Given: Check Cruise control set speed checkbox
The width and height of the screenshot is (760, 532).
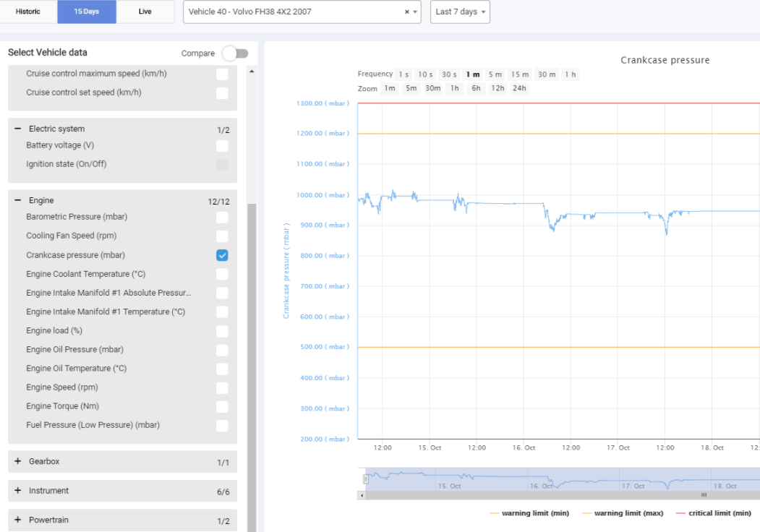Looking at the screenshot, I should [222, 93].
